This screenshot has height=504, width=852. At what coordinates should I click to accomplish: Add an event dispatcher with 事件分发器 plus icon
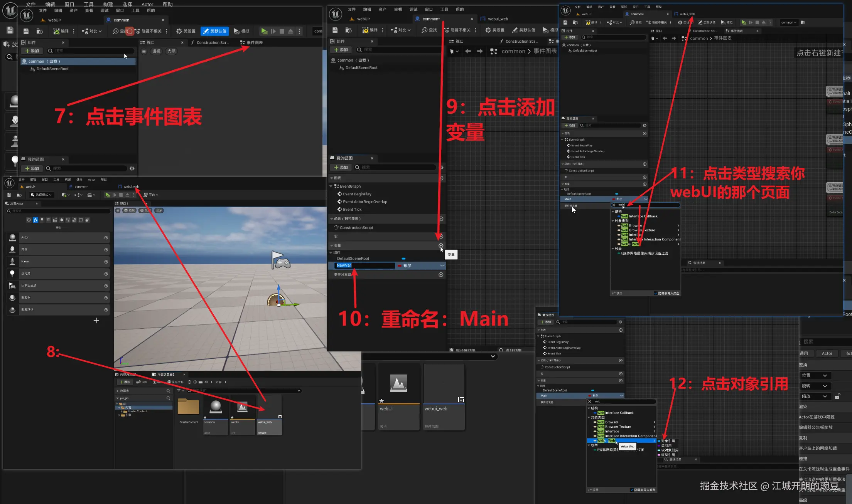(441, 275)
